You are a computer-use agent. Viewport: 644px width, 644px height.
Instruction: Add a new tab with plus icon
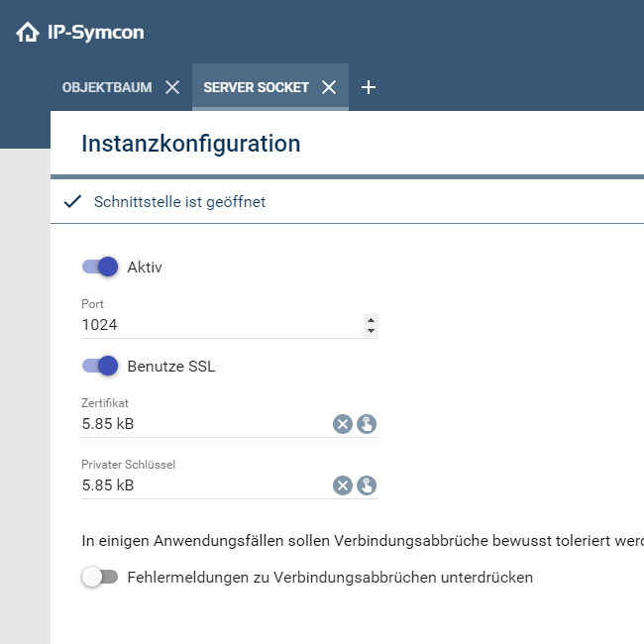369,87
